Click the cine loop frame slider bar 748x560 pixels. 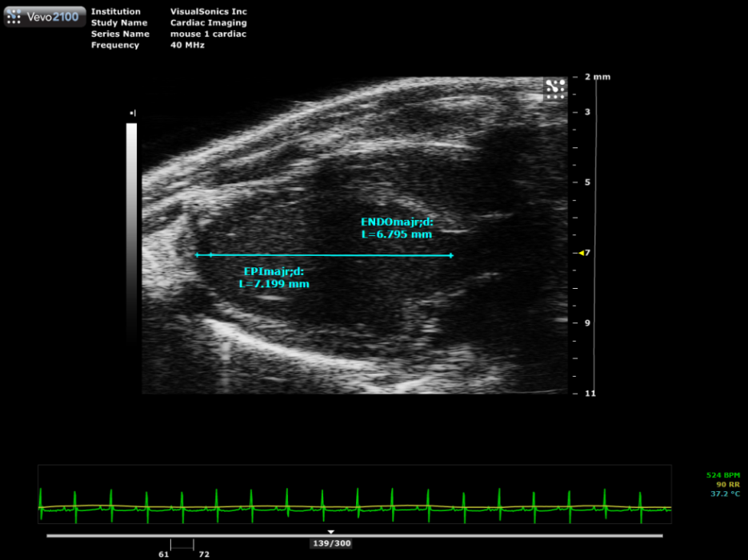354,536
